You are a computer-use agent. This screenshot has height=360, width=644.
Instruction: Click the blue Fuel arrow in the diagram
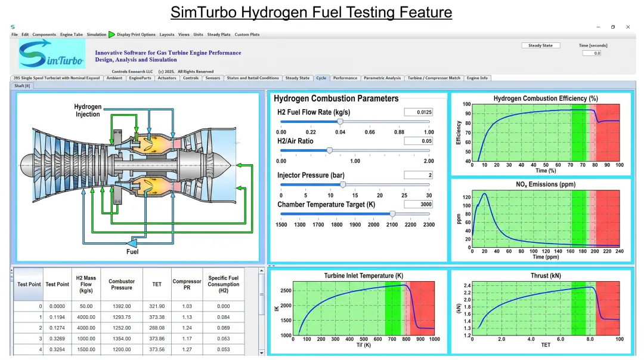(131, 242)
